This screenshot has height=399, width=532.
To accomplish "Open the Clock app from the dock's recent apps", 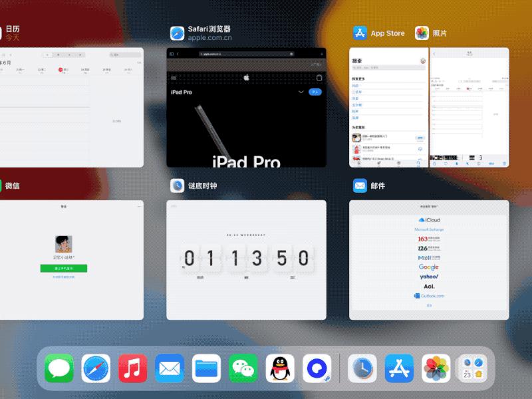I will 362,368.
